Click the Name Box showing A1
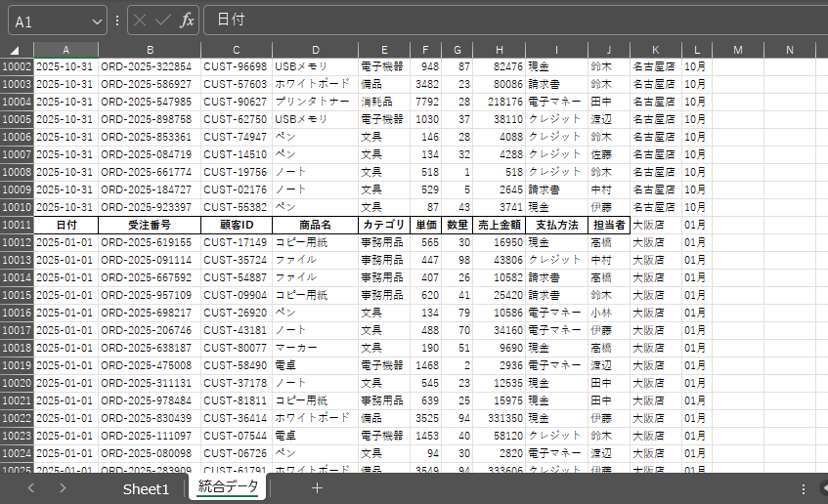This screenshot has width=828, height=504. 49,21
